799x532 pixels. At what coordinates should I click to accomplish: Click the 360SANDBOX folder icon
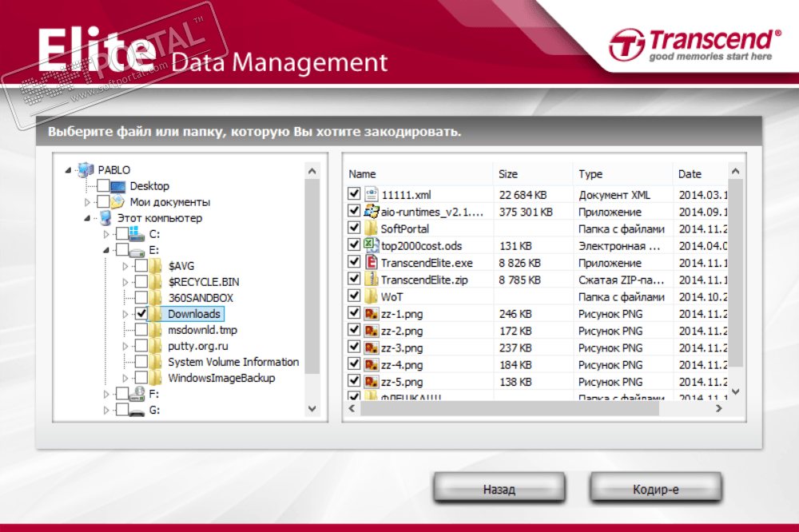156,298
